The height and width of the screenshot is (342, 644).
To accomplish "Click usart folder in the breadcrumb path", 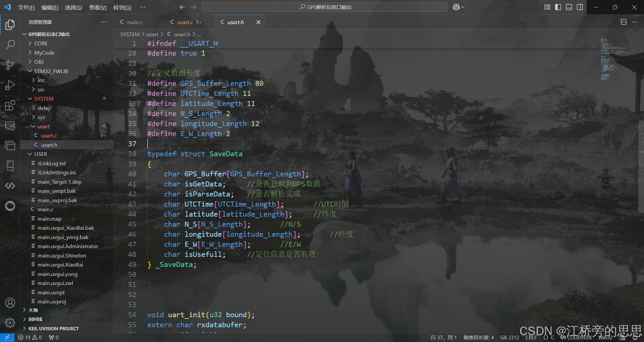I will [x=152, y=34].
